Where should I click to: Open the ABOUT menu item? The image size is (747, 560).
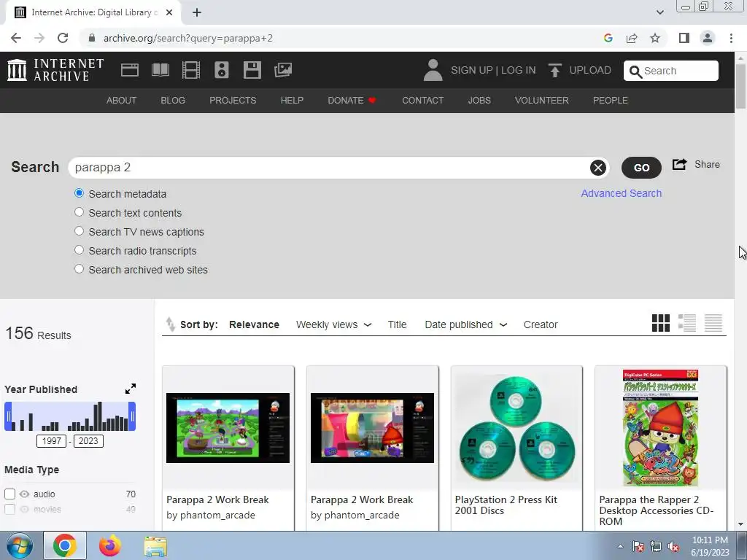pyautogui.click(x=122, y=101)
